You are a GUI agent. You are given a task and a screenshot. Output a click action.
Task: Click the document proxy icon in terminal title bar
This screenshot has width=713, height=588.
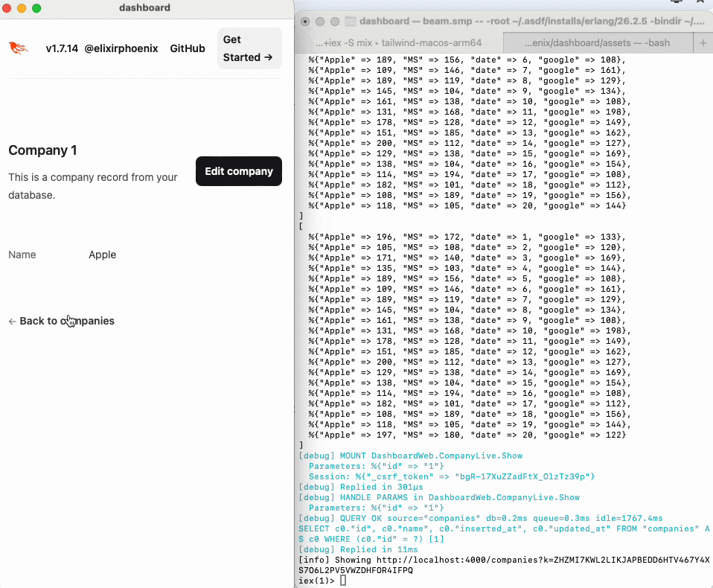tap(351, 22)
